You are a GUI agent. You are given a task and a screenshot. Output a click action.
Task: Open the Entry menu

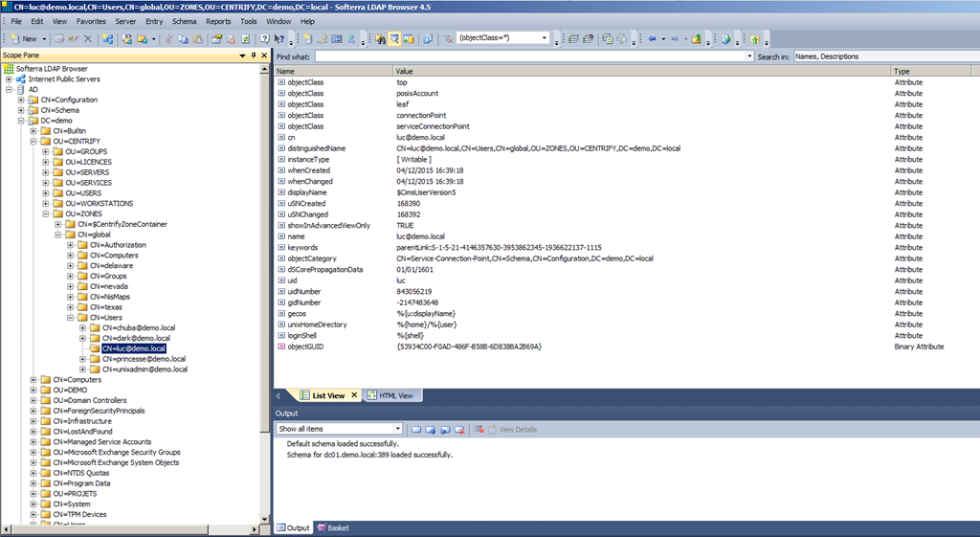coord(154,21)
